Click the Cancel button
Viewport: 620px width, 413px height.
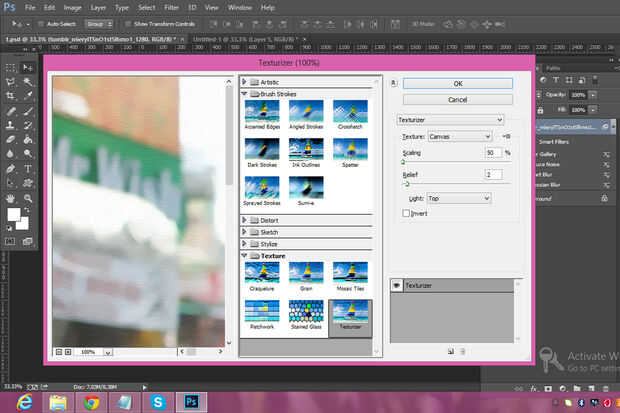[x=458, y=100]
